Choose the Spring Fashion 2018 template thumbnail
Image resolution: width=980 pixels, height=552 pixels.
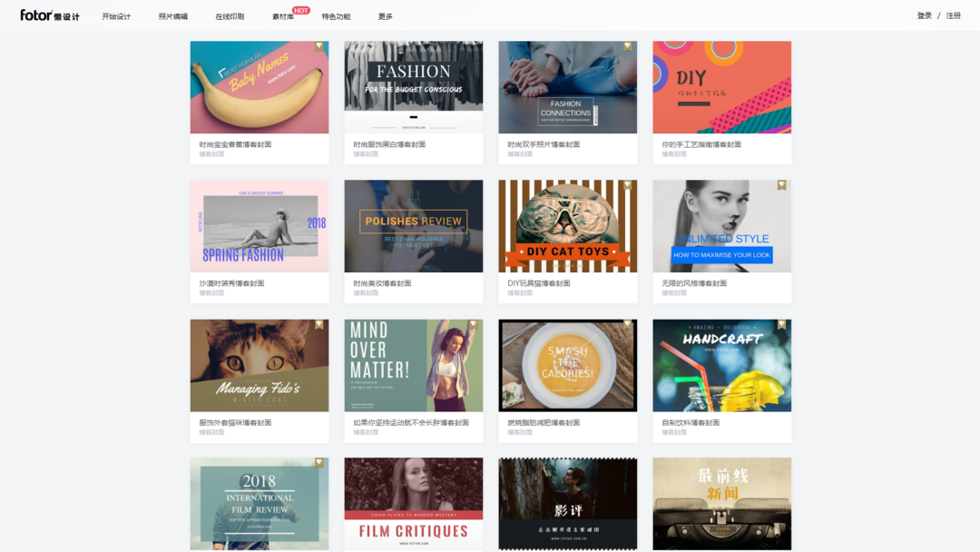coord(260,226)
